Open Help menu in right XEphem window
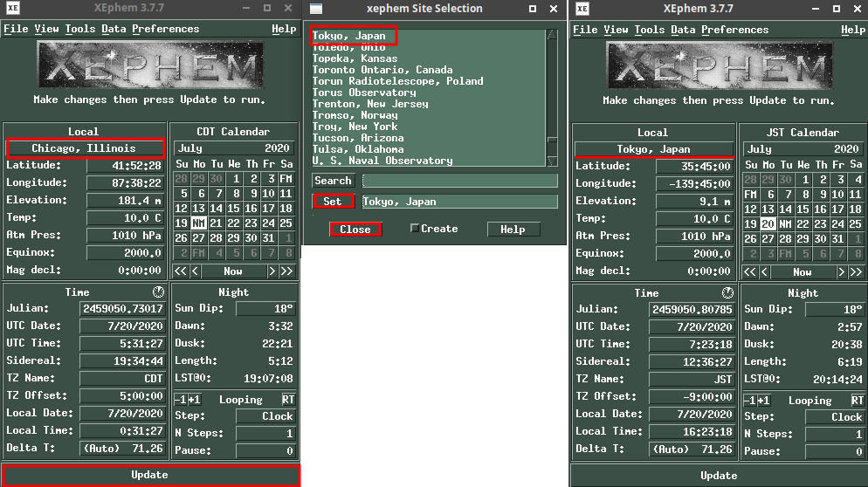This screenshot has width=868, height=487. (x=853, y=30)
